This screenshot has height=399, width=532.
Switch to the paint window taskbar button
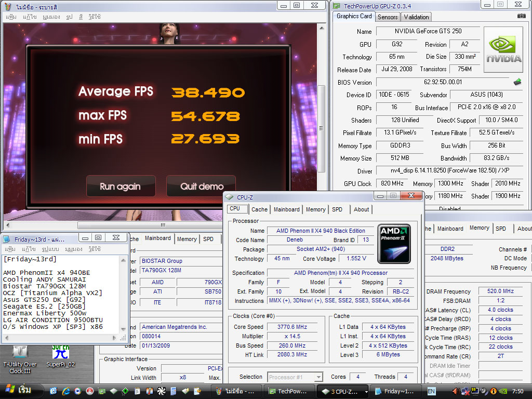236,391
